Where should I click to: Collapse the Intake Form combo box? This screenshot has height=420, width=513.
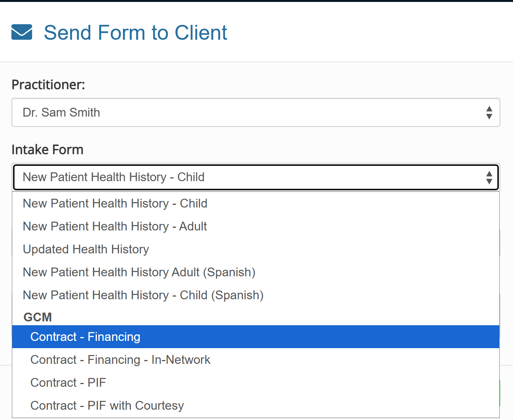[x=256, y=177]
